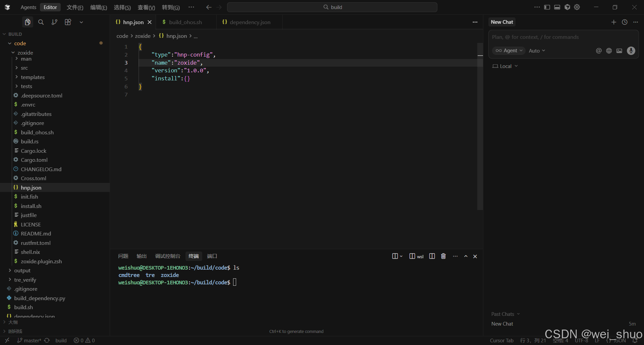
Task: Open README.md file
Action: pos(36,233)
